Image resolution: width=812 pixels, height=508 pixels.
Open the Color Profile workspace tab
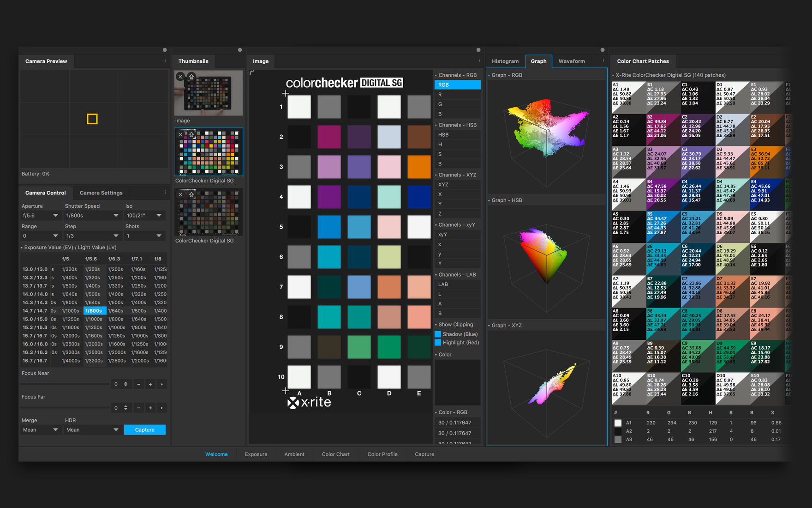382,454
